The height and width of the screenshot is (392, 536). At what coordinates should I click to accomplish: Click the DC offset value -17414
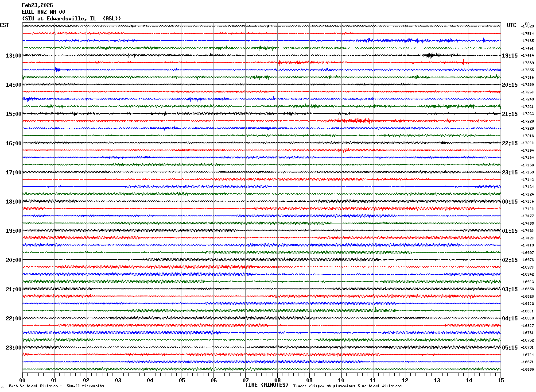click(528, 56)
